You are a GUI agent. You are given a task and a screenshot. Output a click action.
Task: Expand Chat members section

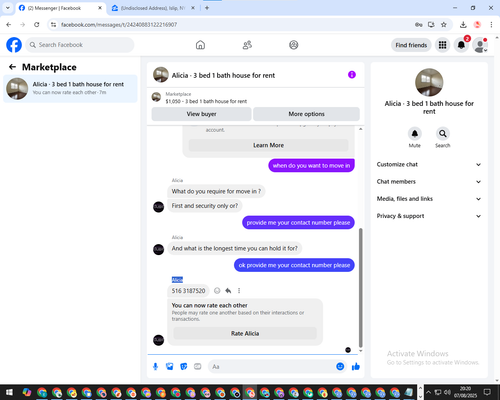(x=429, y=182)
